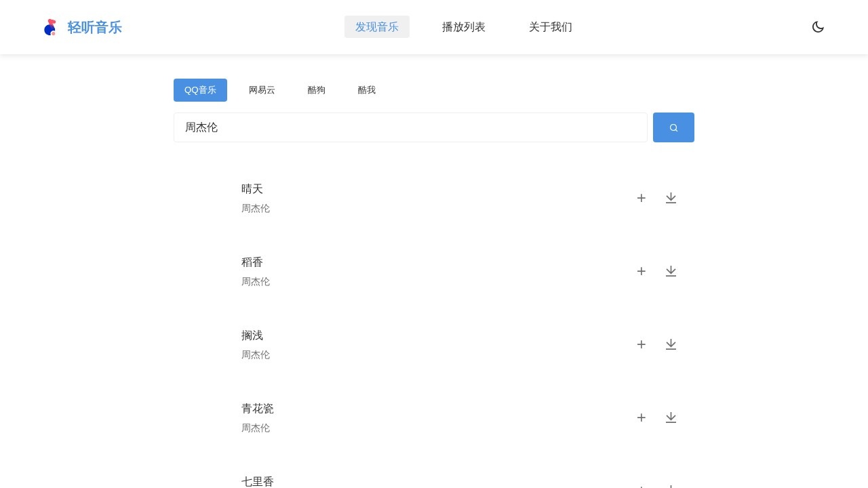Click the search input containing 周杰伦
The image size is (868, 488).
(x=410, y=127)
